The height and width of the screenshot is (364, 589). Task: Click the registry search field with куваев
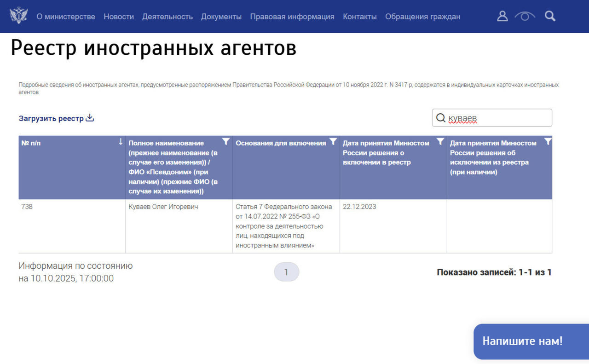pyautogui.click(x=497, y=118)
